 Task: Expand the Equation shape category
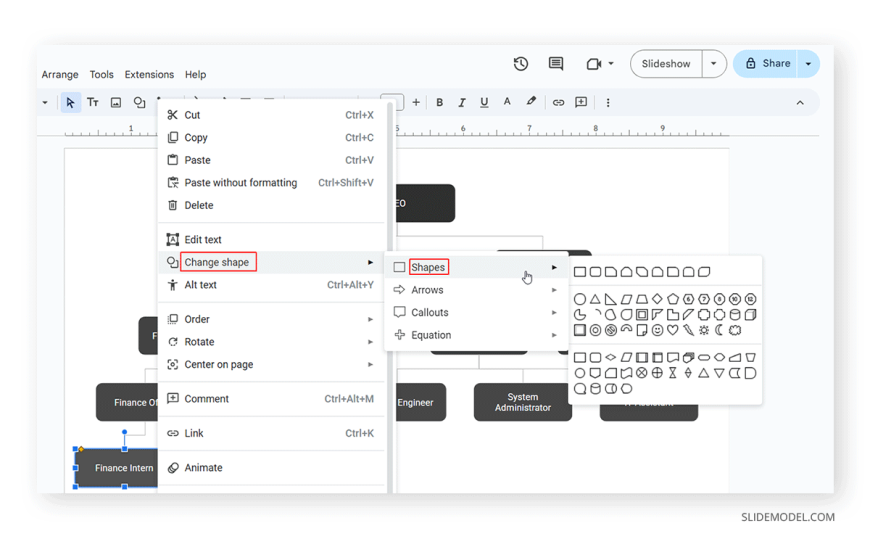tap(476, 335)
